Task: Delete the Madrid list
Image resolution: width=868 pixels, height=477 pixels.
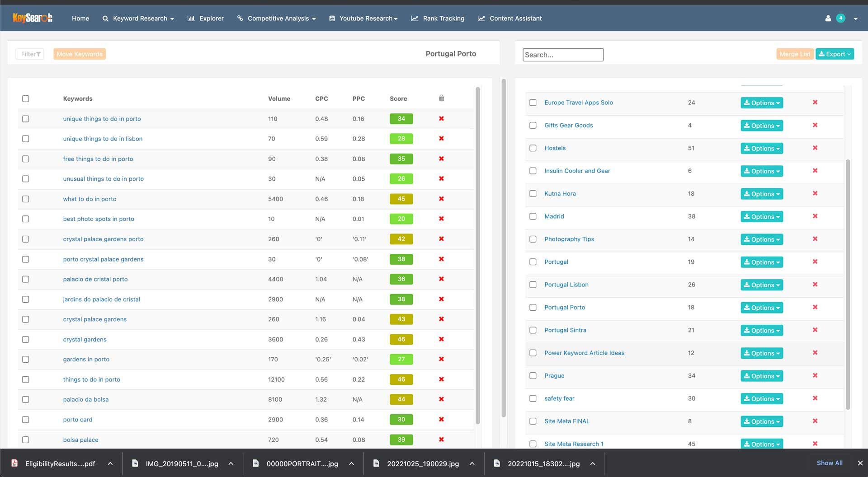Action: [x=815, y=216]
